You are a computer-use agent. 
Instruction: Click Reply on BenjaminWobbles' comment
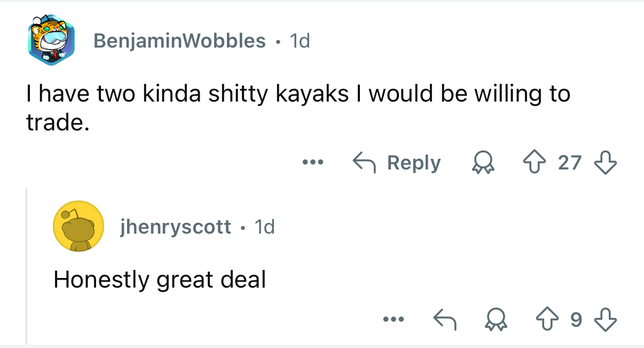[396, 163]
